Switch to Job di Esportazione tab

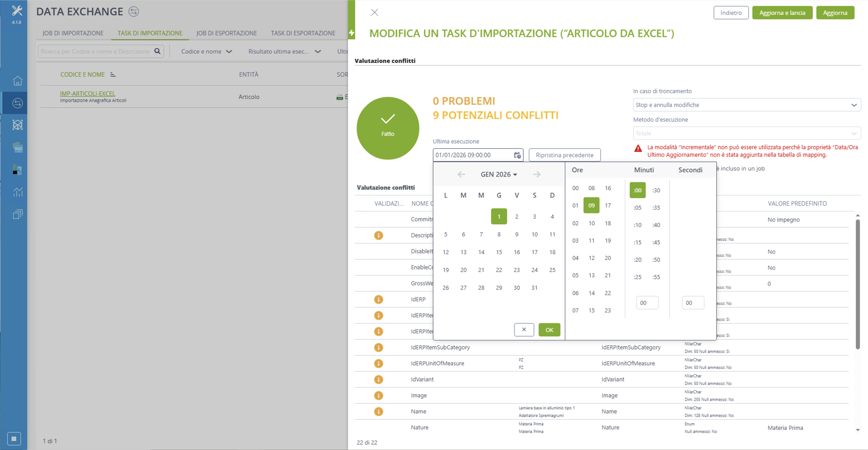tap(227, 33)
